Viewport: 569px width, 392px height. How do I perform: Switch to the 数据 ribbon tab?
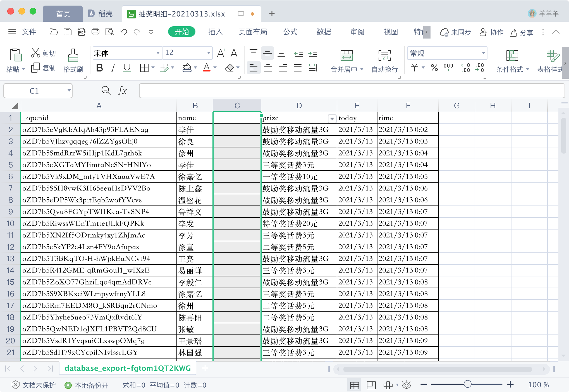(324, 32)
